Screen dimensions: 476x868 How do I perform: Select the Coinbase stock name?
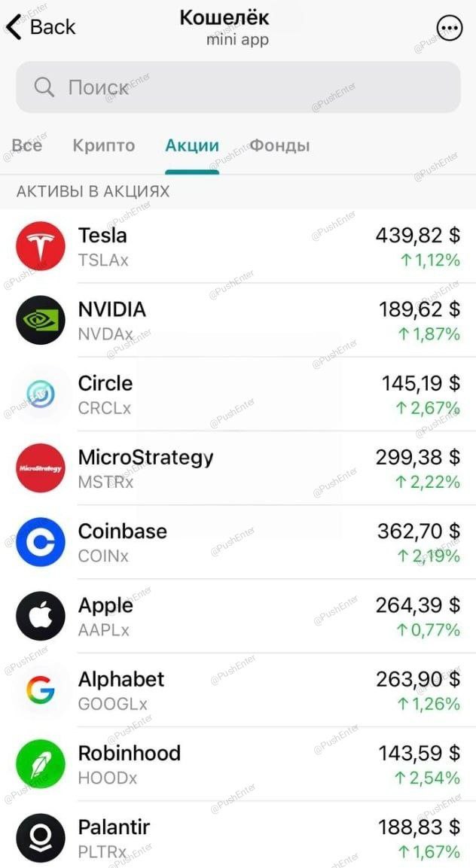[x=123, y=531]
